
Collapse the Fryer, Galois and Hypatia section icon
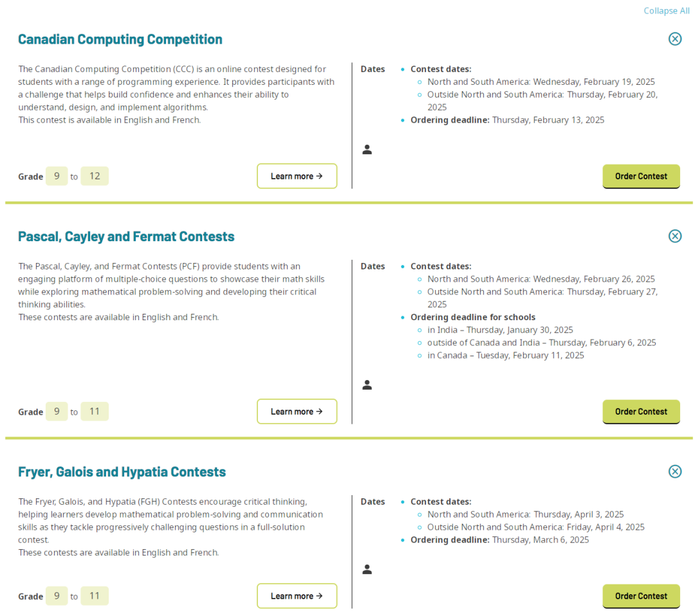(x=674, y=471)
